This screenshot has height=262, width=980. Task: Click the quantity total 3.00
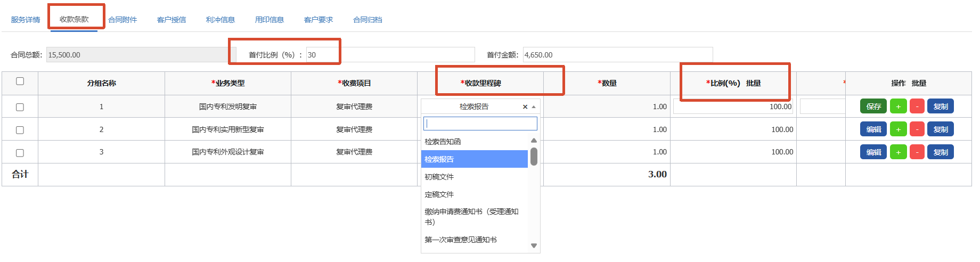coord(657,175)
